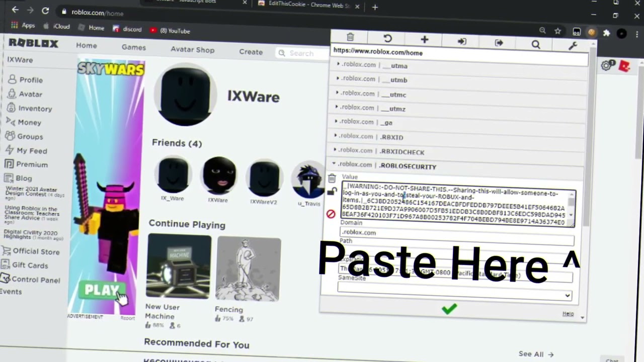The height and width of the screenshot is (362, 644).
Task: Click the PLAY button on SkyWars ad
Action: tap(102, 291)
